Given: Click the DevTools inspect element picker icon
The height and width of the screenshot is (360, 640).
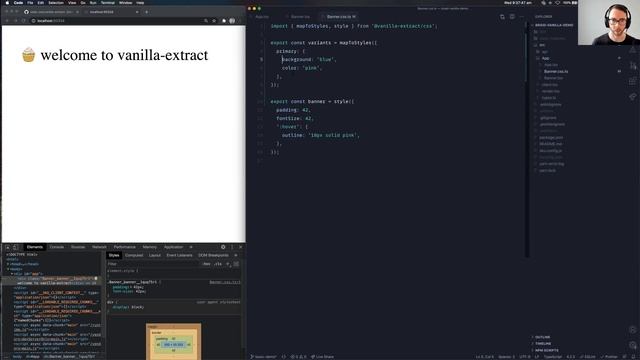Looking at the screenshot, I should click(x=7, y=247).
